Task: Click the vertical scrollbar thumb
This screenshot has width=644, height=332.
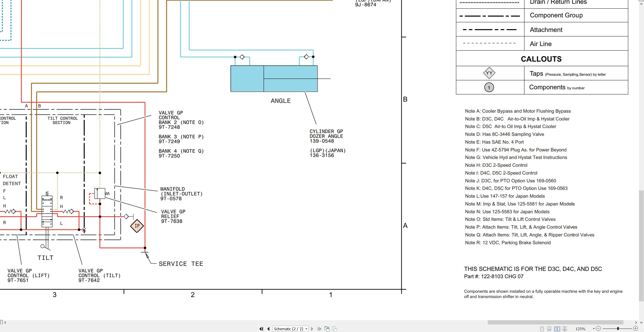Action: pos(641,246)
